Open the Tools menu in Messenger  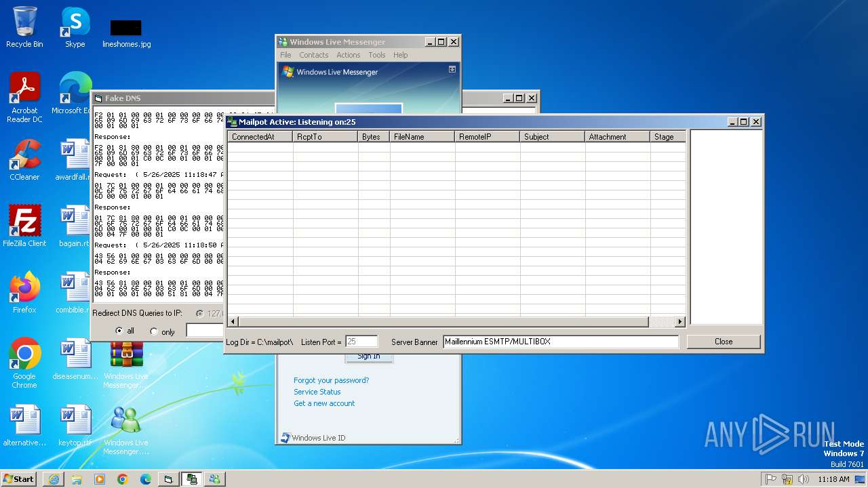coord(377,55)
